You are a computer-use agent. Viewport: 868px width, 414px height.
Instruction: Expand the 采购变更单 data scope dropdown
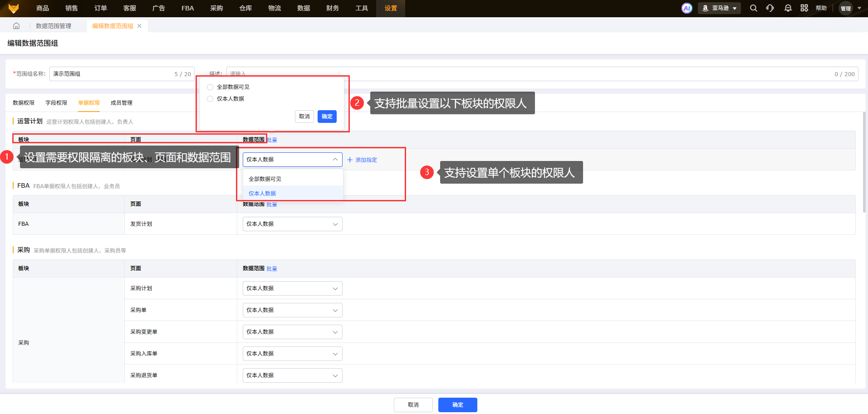[292, 332]
